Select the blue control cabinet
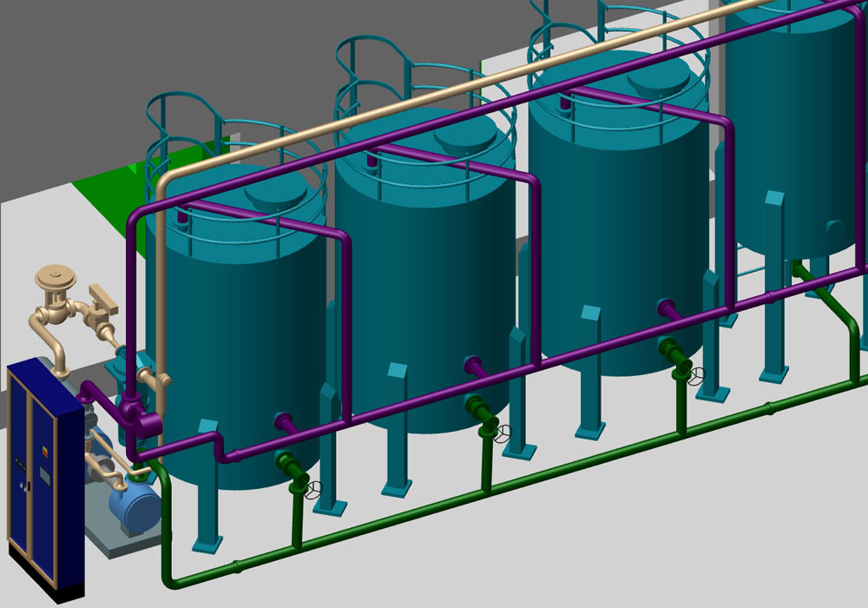The width and height of the screenshot is (868, 608). tap(39, 460)
